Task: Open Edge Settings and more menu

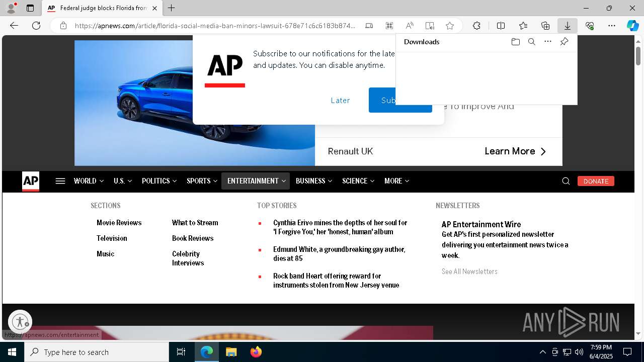Action: 612,26
